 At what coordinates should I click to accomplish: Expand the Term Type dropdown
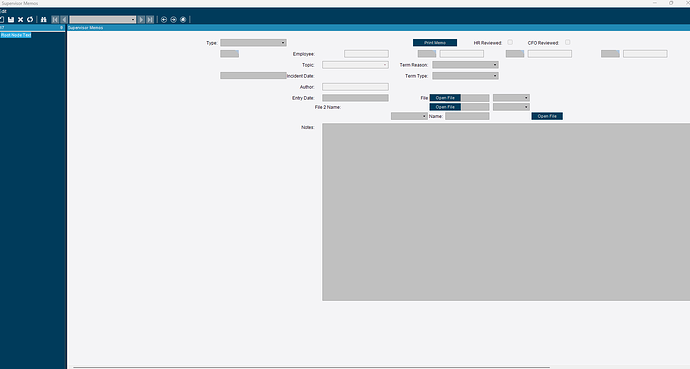[x=465, y=76]
